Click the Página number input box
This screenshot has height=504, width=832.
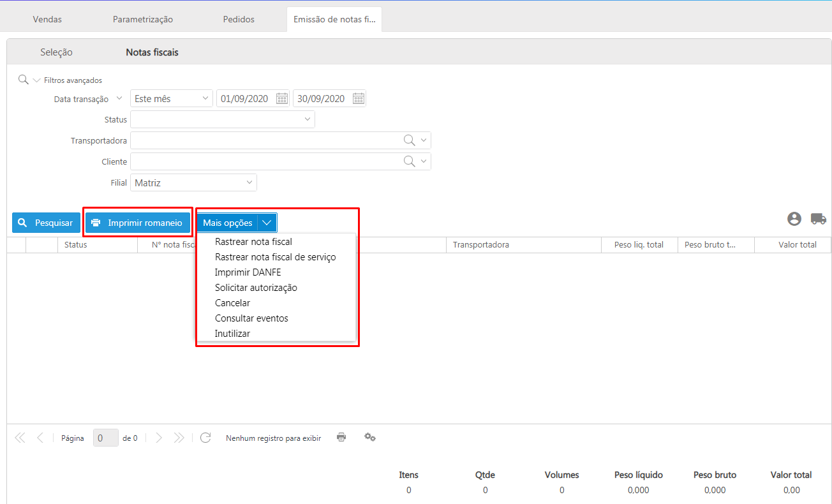[x=106, y=438]
